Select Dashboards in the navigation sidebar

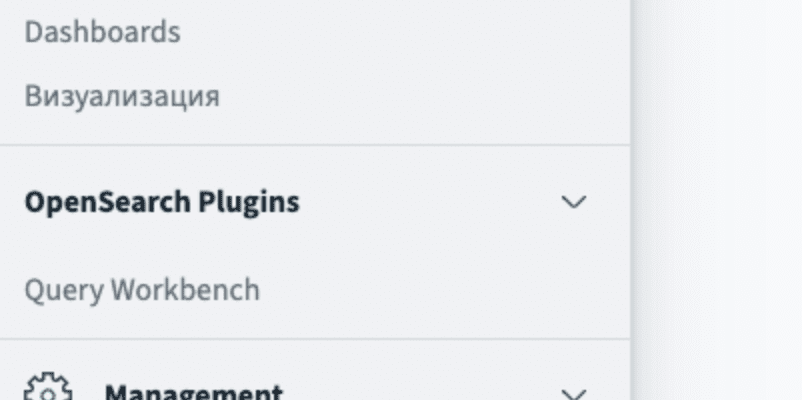click(102, 32)
